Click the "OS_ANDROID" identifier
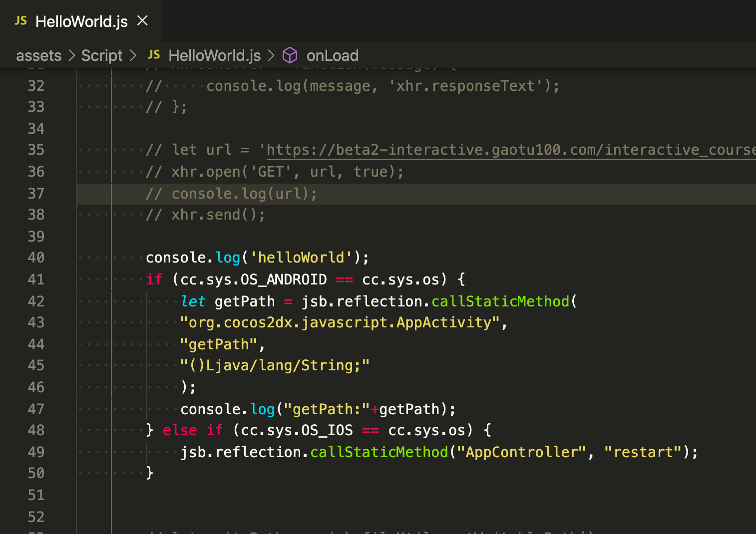Screen dimensions: 756x534 (284, 279)
